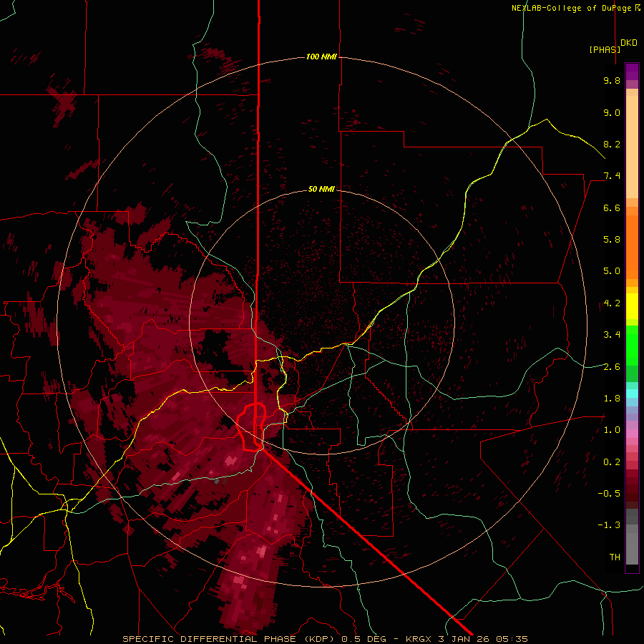Screen dimensions: 644x644
Task: Select the 3.4 value on the color scale
Action: (x=612, y=335)
